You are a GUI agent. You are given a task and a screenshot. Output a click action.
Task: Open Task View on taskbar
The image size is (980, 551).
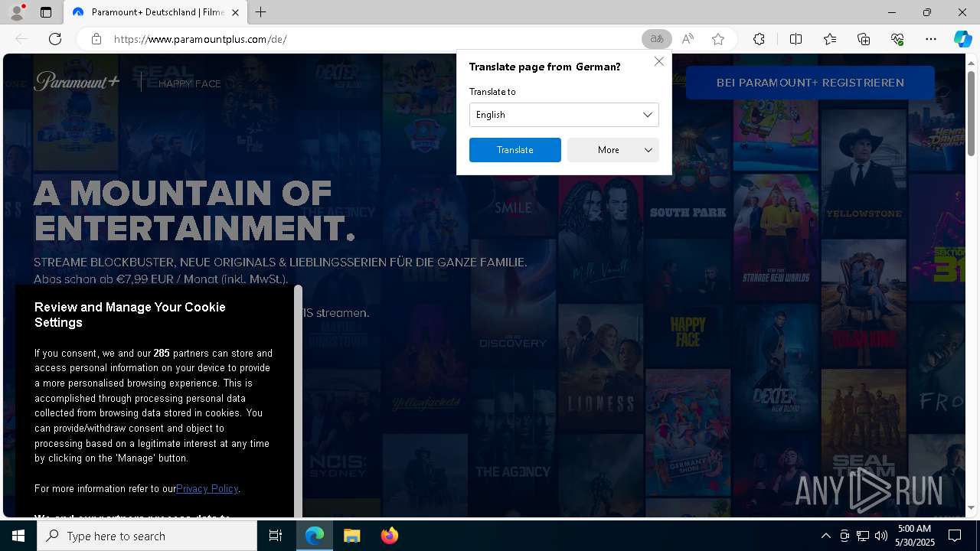[276, 536]
